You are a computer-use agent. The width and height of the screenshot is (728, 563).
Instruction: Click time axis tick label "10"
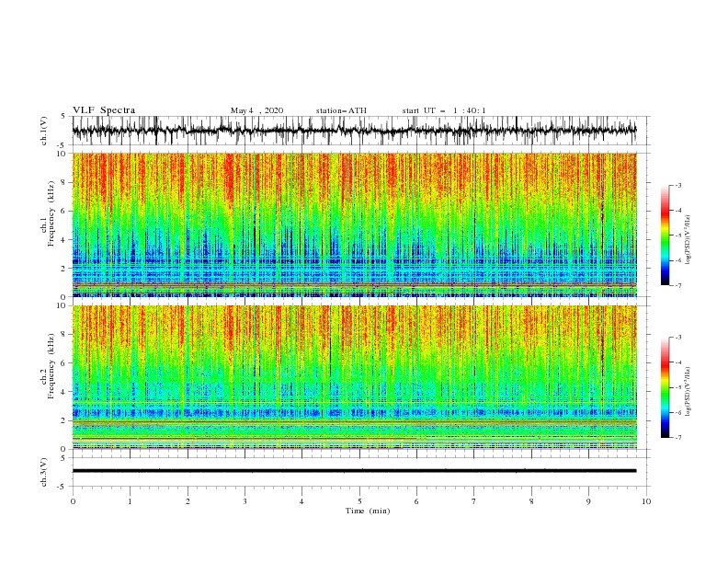pos(646,501)
